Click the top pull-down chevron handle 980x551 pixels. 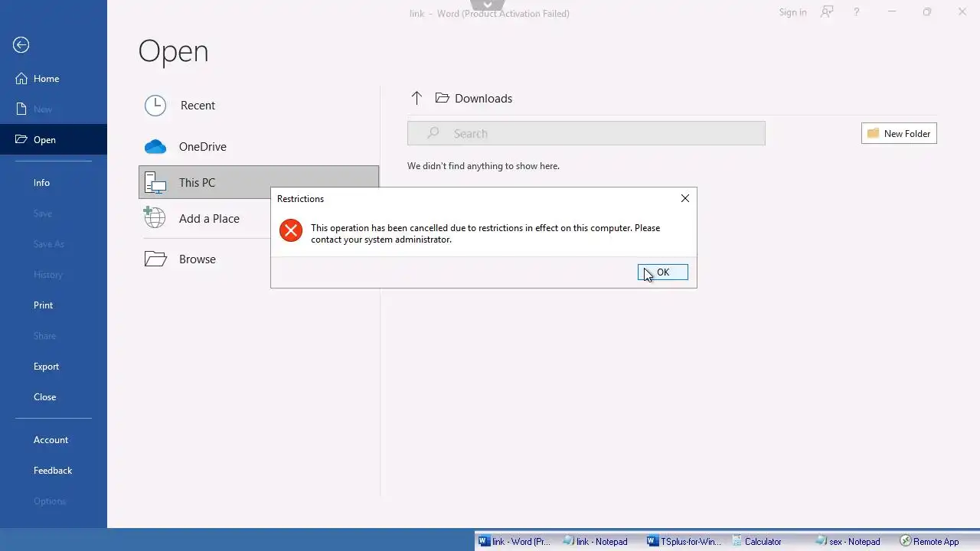click(488, 5)
